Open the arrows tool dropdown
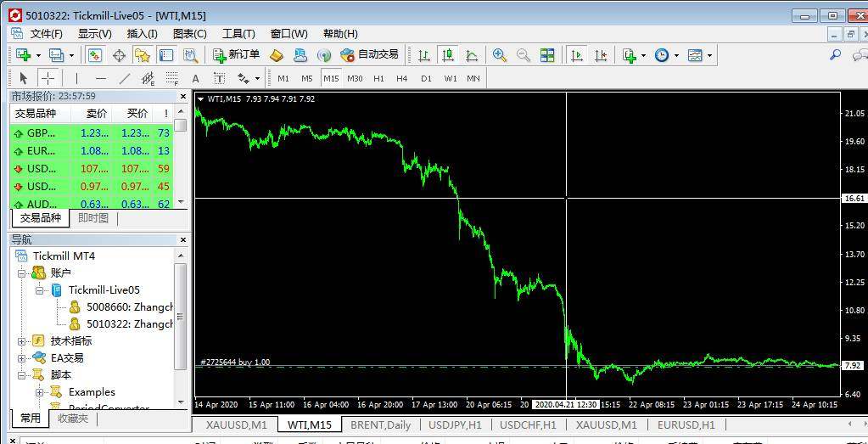The height and width of the screenshot is (444, 868). [257, 78]
